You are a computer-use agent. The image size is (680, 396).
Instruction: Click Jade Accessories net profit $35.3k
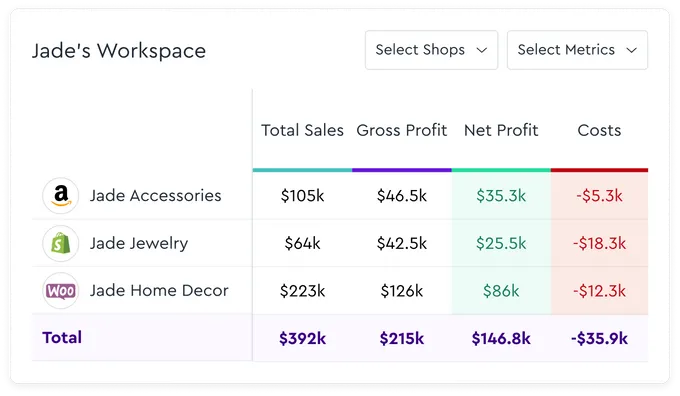pos(501,196)
